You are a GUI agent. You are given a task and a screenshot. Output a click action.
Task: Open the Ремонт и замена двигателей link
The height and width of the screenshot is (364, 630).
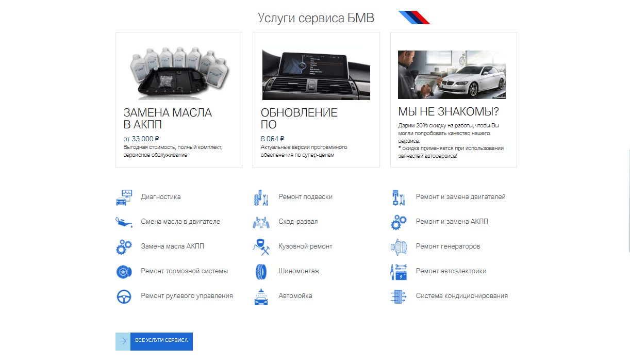click(461, 197)
